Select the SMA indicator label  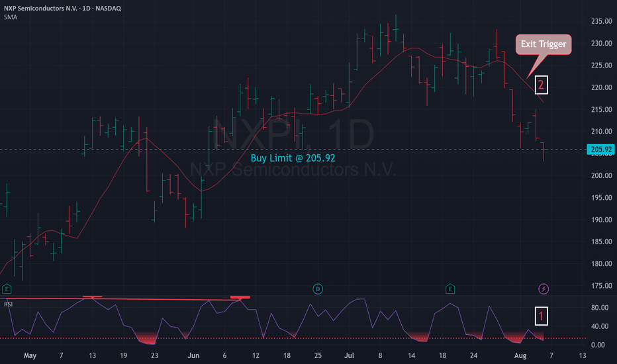[x=11, y=17]
